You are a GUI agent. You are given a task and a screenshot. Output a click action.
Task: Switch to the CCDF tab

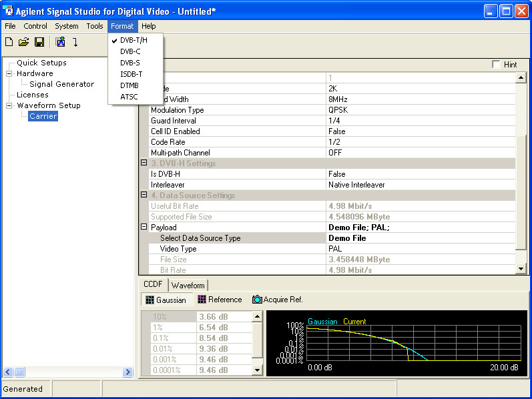click(153, 284)
